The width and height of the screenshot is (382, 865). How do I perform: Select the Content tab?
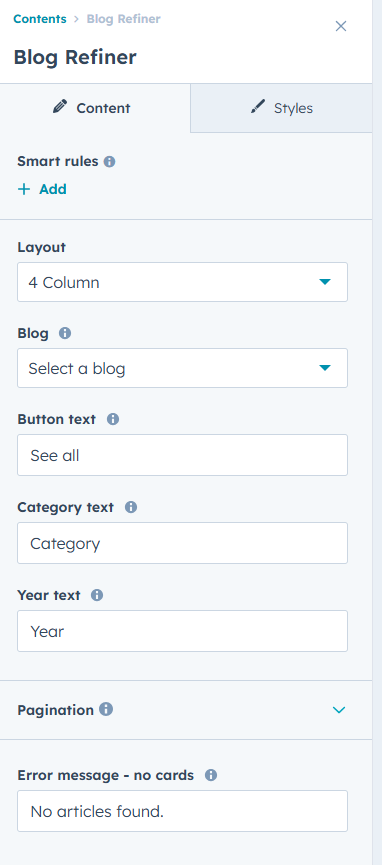[95, 108]
